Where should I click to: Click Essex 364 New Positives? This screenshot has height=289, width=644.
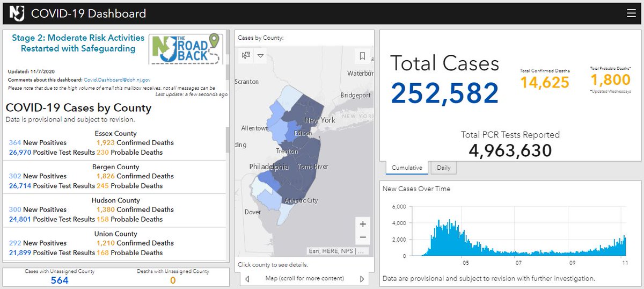[x=38, y=143]
